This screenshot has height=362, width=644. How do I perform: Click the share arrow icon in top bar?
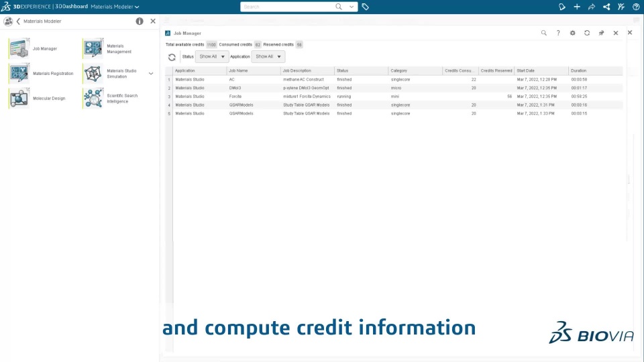tap(592, 7)
